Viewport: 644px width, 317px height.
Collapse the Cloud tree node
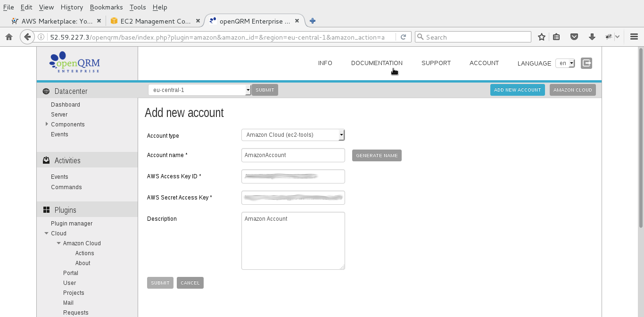[x=47, y=233]
